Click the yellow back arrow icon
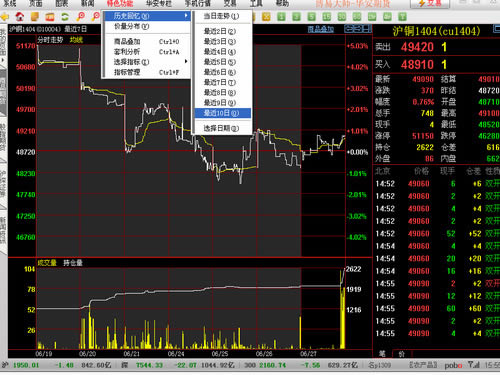 tap(4, 16)
